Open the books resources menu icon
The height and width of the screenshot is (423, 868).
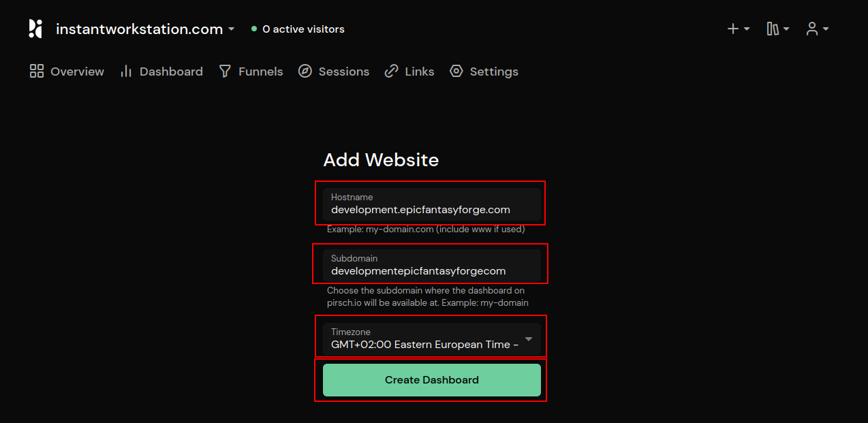pos(773,29)
